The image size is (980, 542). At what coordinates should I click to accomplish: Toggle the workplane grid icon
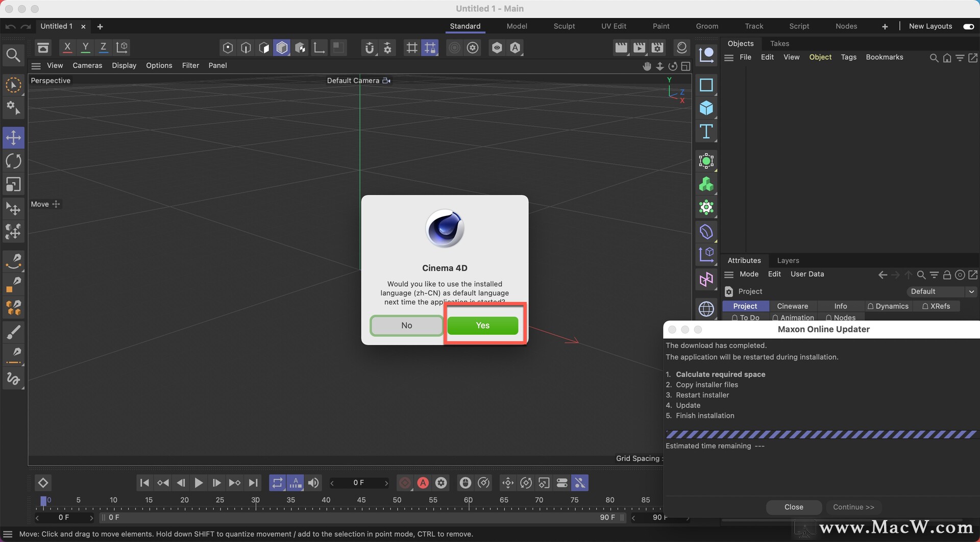[x=411, y=47]
